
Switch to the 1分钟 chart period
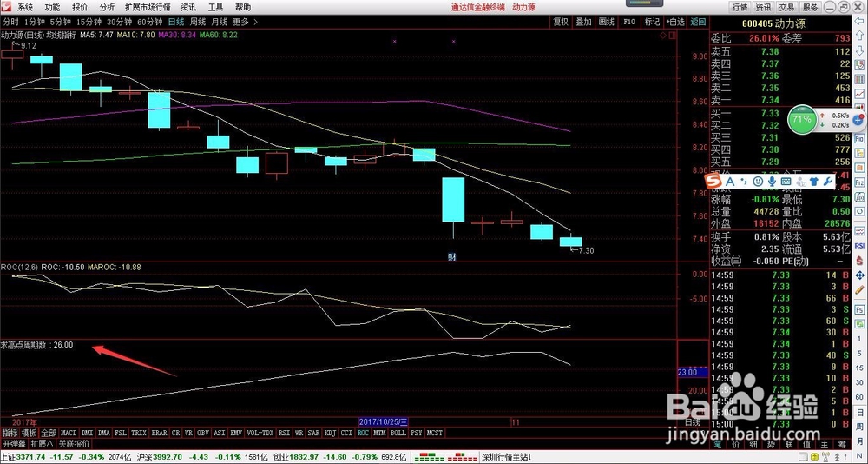pyautogui.click(x=35, y=23)
